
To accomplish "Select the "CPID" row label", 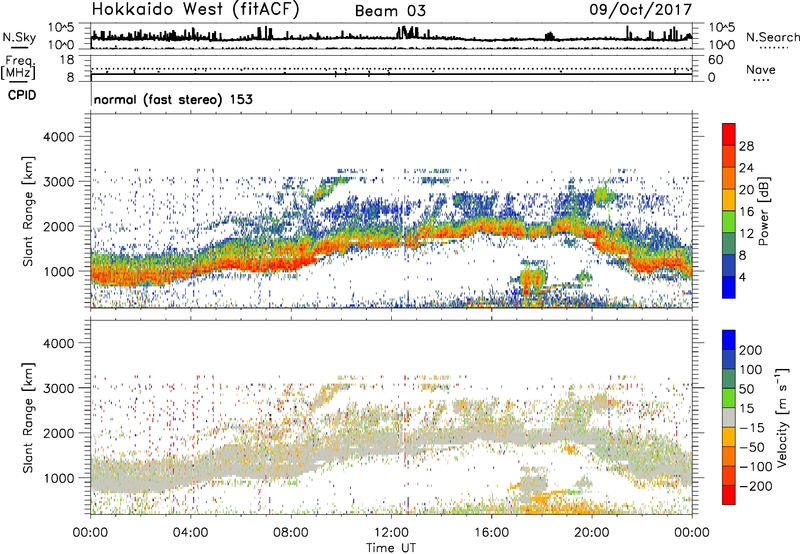I will click(x=22, y=95).
